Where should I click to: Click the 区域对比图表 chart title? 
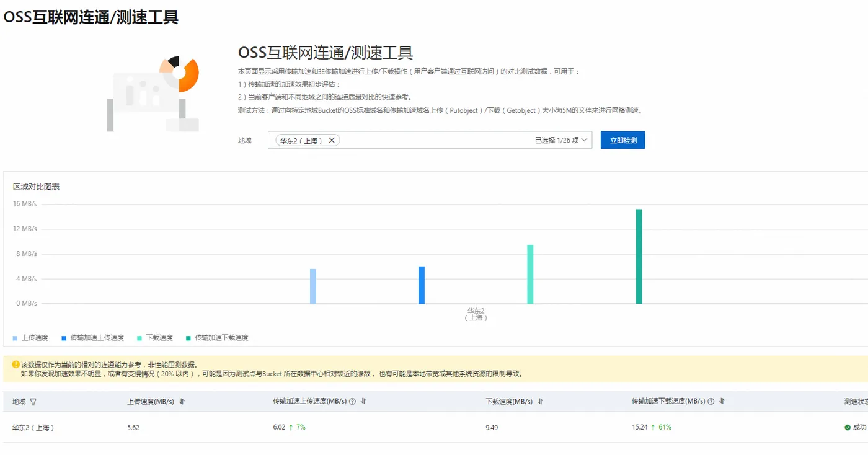coord(37,187)
